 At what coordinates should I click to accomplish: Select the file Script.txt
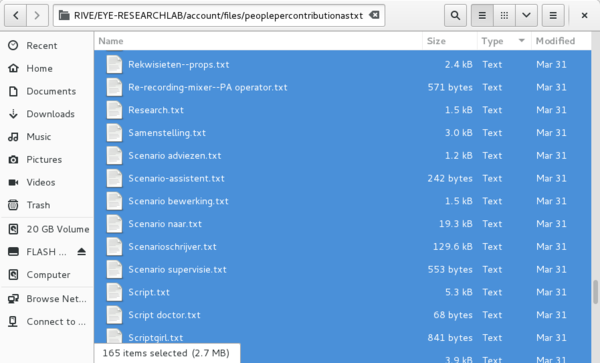342,292
